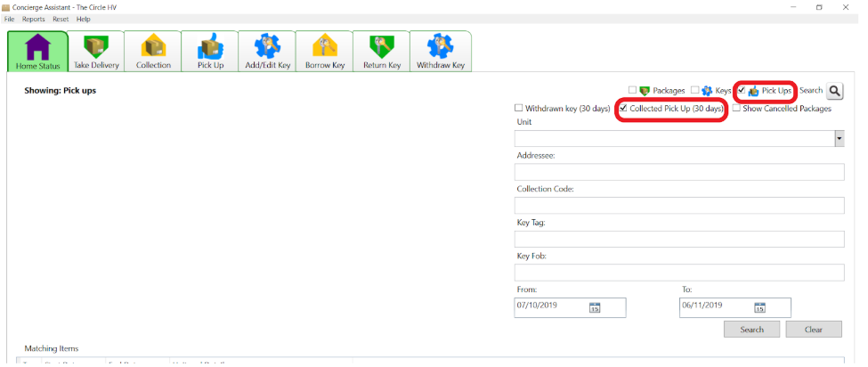Click into the Collection Code field

(679, 206)
